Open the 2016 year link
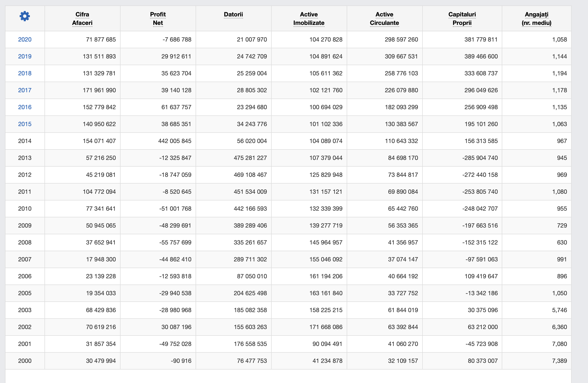This screenshot has height=383, width=588. coord(25,107)
